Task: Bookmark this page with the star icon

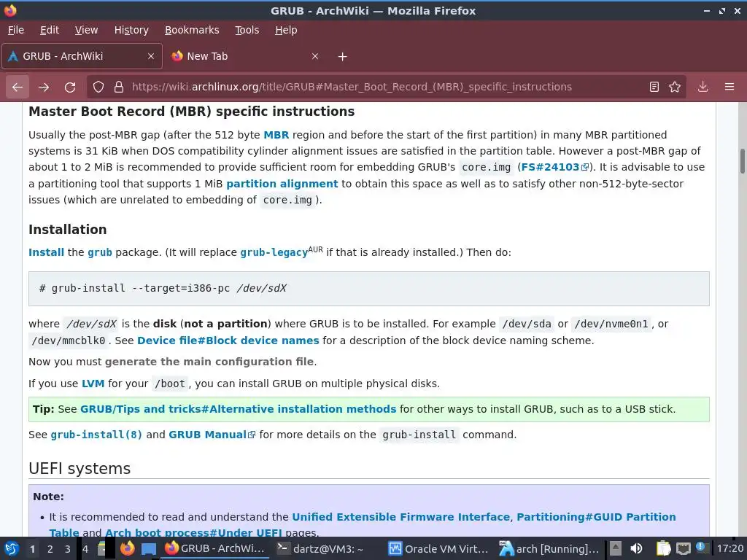Action: pos(675,87)
